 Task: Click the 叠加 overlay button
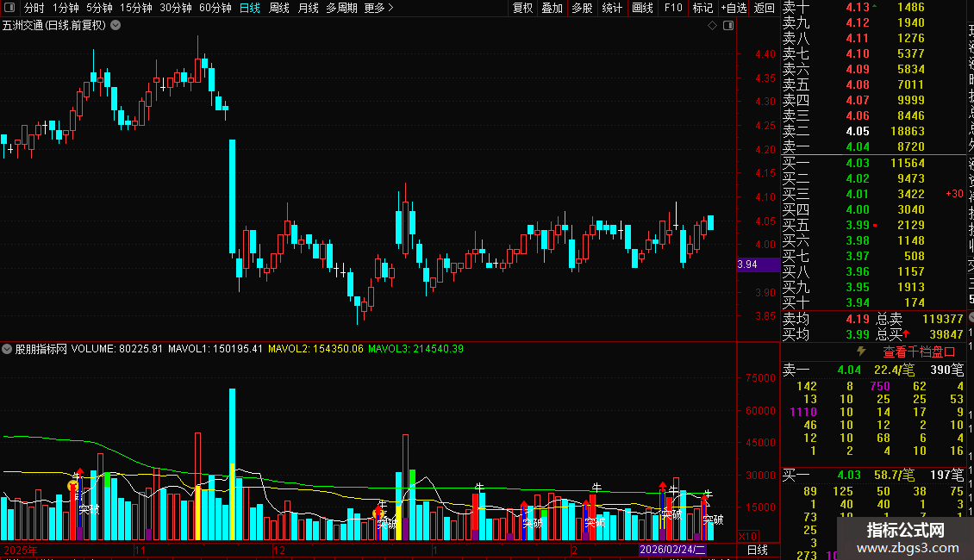click(x=552, y=8)
